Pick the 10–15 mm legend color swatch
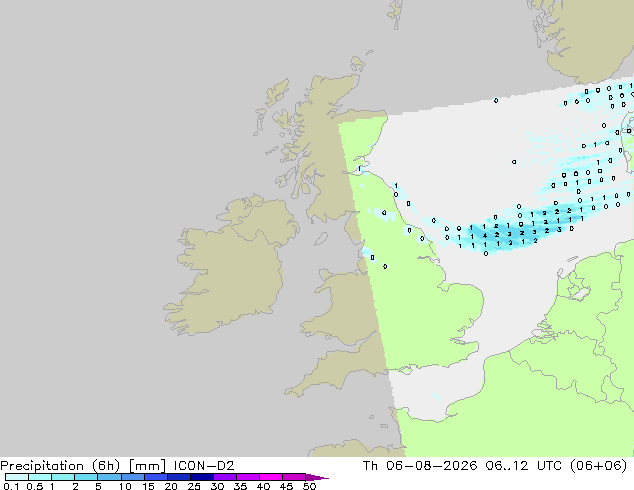This screenshot has width=634, height=490. (x=132, y=477)
